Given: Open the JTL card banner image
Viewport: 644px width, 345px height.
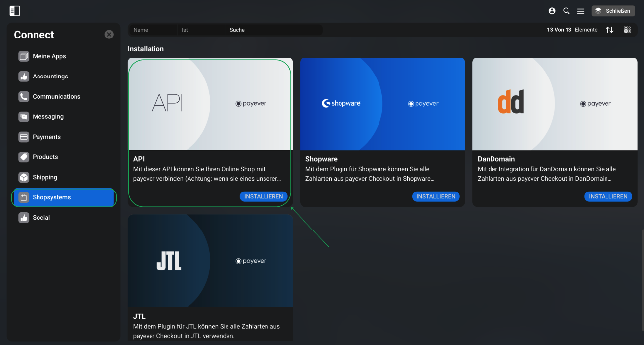Looking at the screenshot, I should pos(210,261).
